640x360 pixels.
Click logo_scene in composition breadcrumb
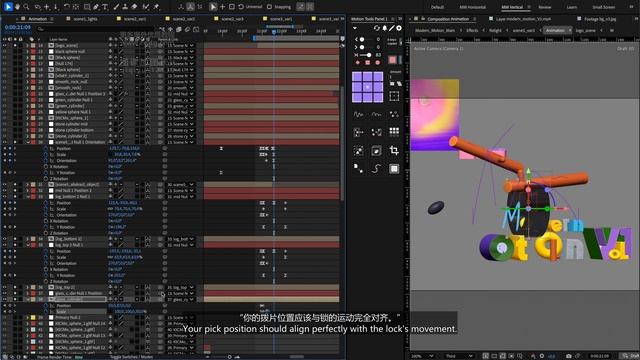pos(585,30)
